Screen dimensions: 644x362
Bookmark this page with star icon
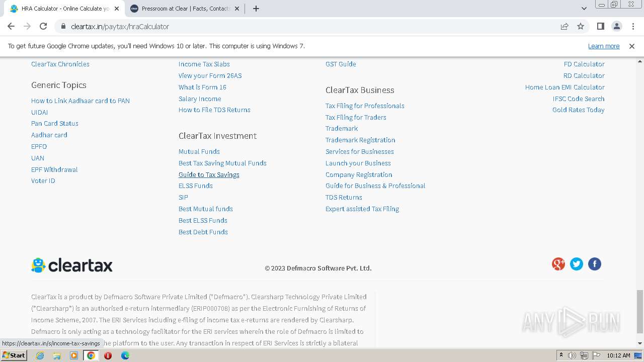coord(581,26)
